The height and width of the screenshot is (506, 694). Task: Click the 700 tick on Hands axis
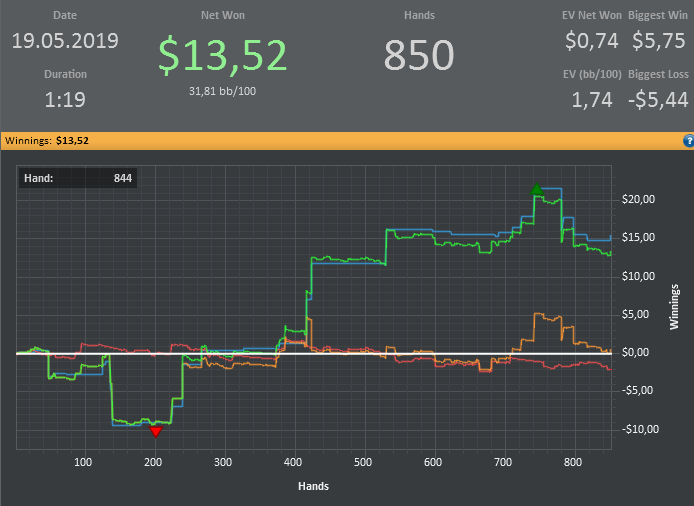(503, 463)
